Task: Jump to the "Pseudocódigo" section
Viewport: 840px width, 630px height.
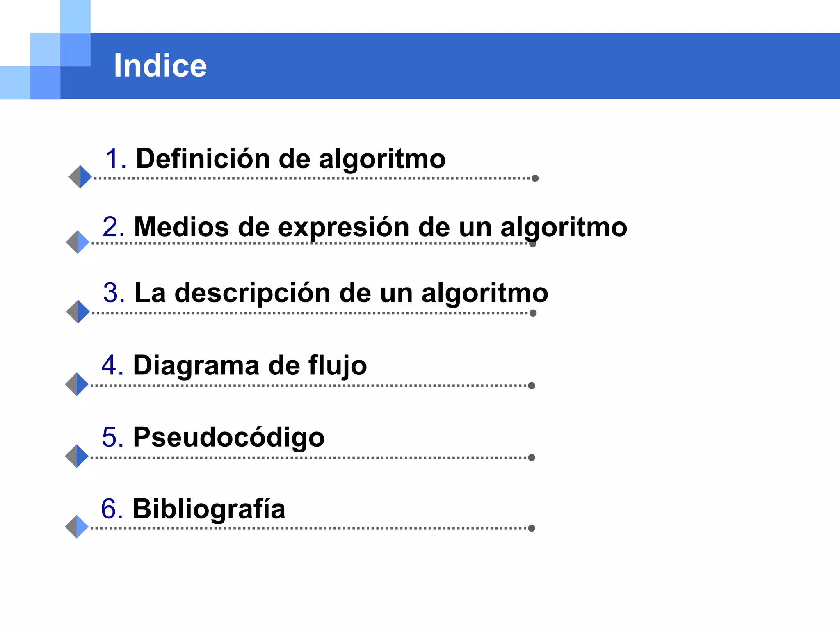Action: coord(228,437)
